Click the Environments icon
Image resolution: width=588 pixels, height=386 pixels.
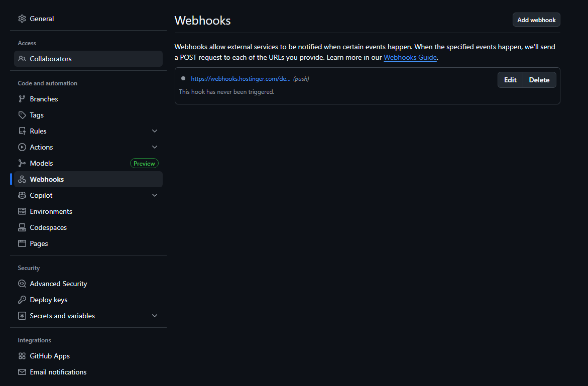[x=22, y=211]
